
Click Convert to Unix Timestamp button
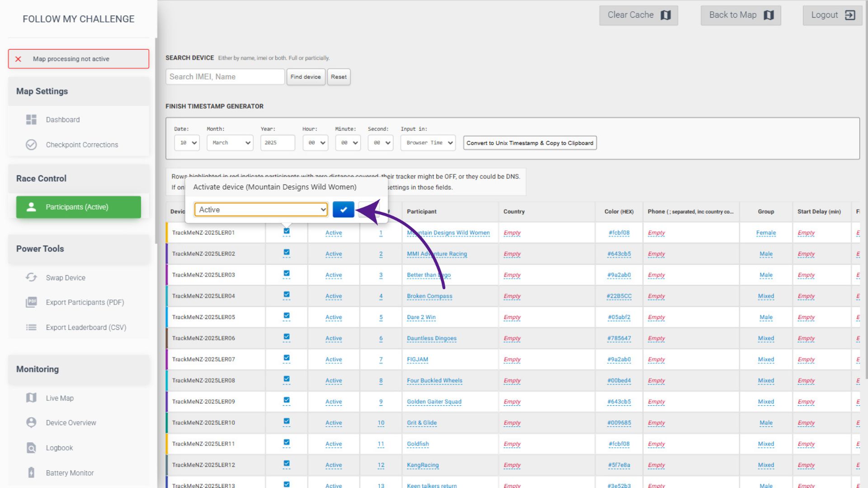coord(529,143)
